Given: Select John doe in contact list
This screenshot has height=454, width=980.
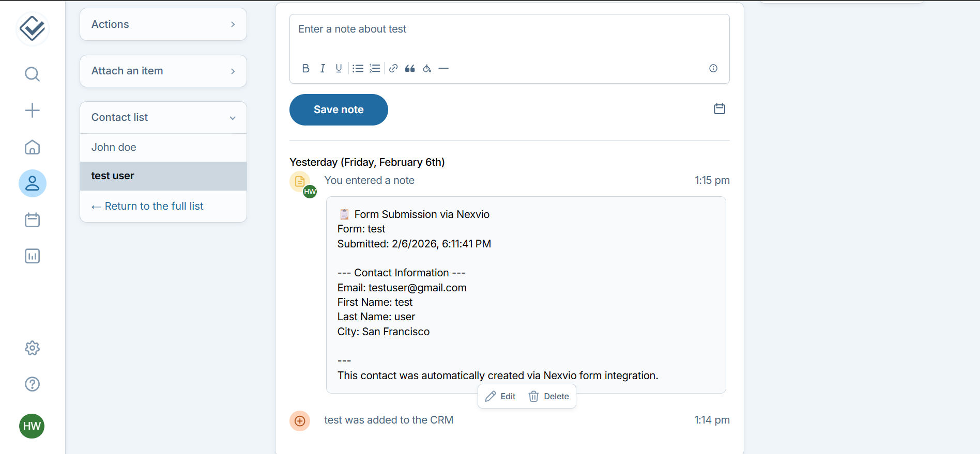Looking at the screenshot, I should pyautogui.click(x=114, y=147).
